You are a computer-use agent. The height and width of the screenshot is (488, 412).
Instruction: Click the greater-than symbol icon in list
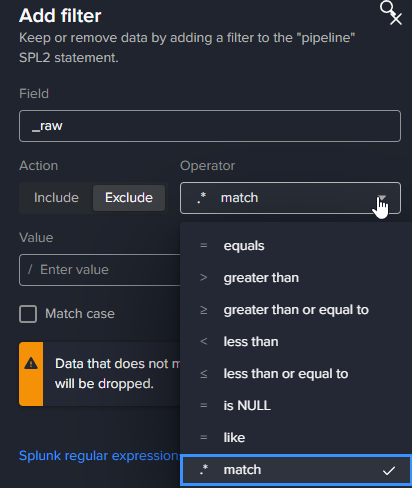pyautogui.click(x=203, y=277)
